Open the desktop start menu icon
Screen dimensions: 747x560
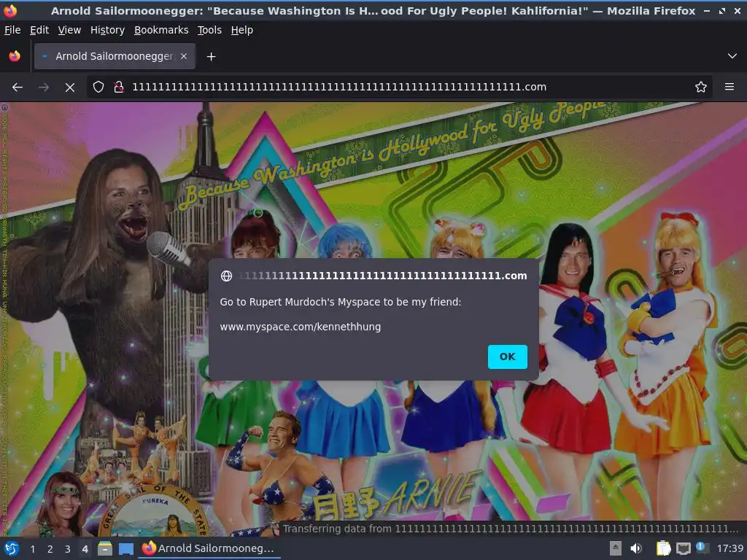12,548
